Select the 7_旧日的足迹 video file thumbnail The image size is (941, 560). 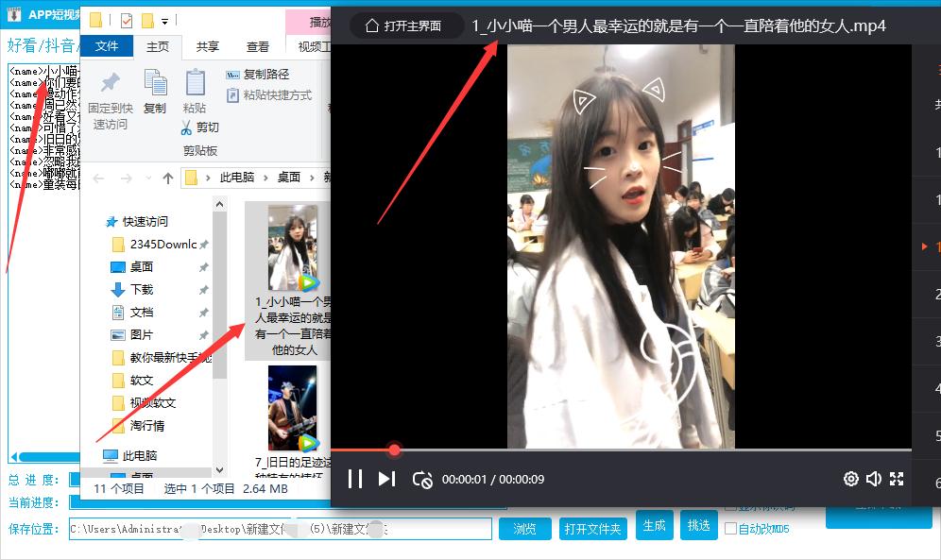click(x=292, y=408)
